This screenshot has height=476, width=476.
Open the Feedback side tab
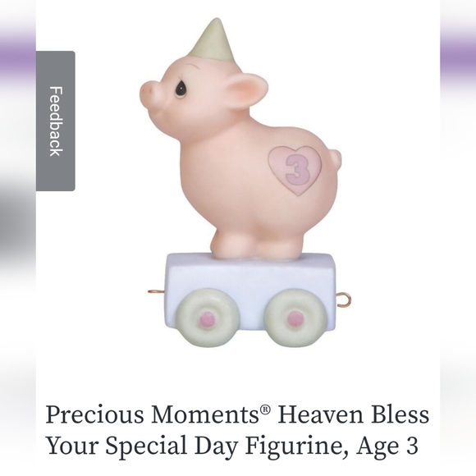tap(56, 121)
